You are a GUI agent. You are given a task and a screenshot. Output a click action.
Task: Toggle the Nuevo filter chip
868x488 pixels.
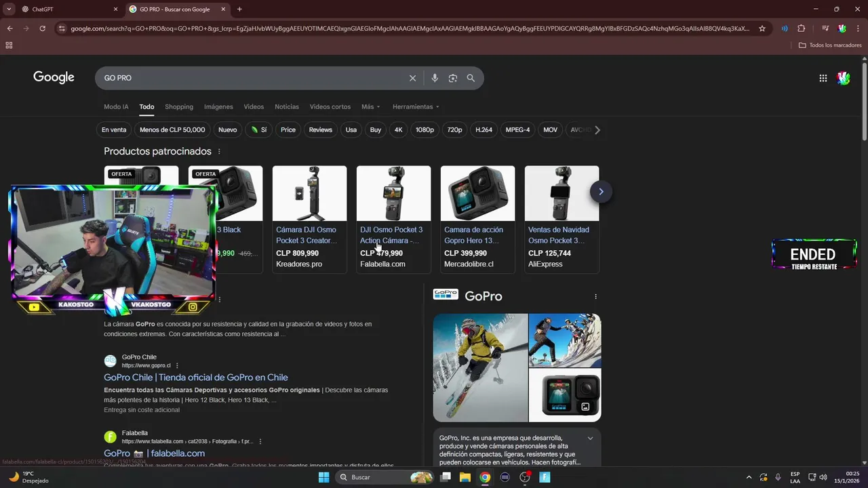228,129
